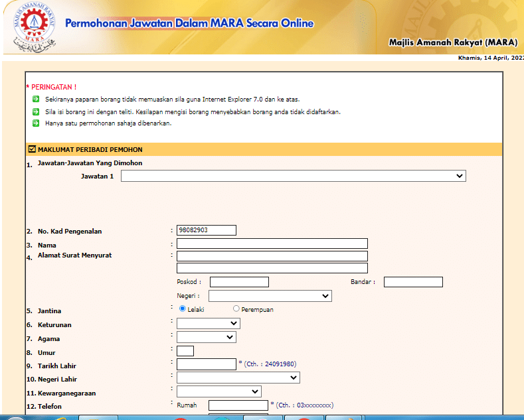Expand the Negeri Lahir dropdown
524x420 pixels.
238,378
